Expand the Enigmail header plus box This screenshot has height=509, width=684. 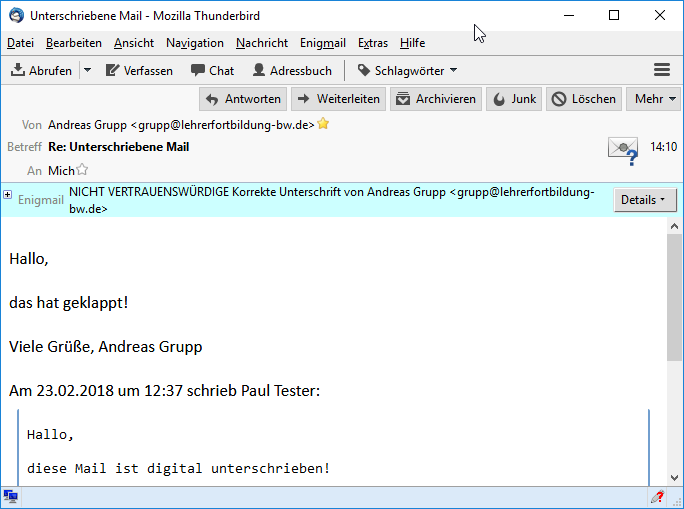(8, 195)
